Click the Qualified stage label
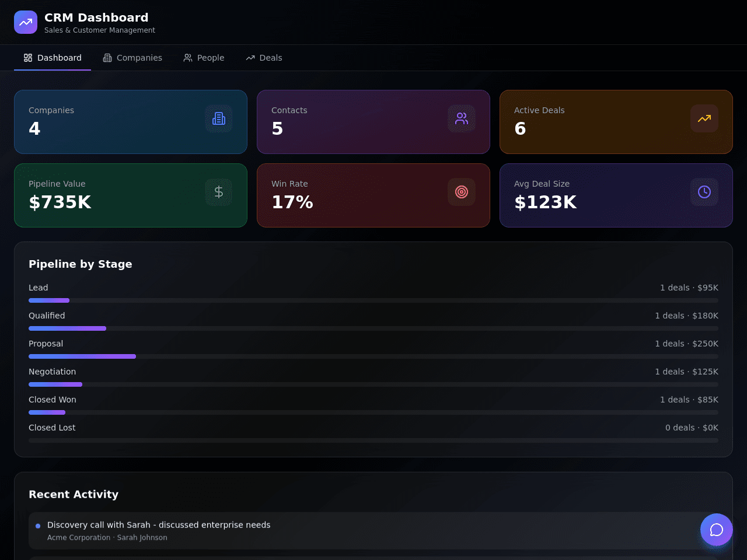This screenshot has height=560, width=747. coord(47,316)
